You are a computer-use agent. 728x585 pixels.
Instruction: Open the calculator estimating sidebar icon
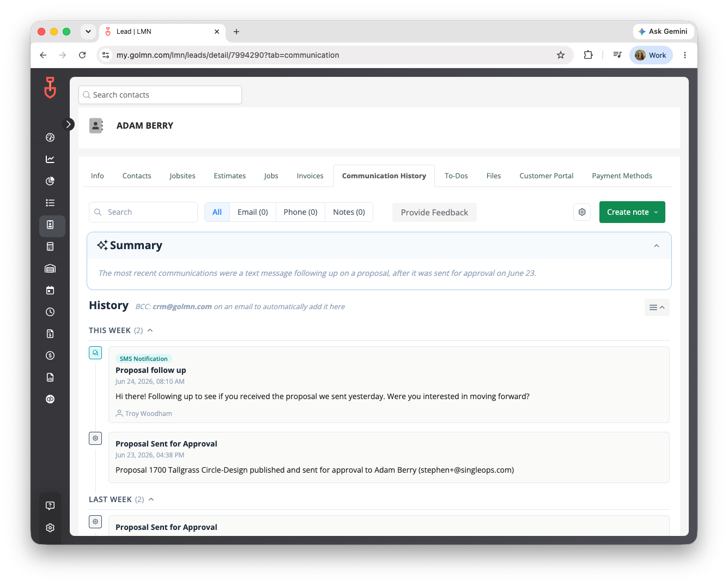tap(50, 246)
